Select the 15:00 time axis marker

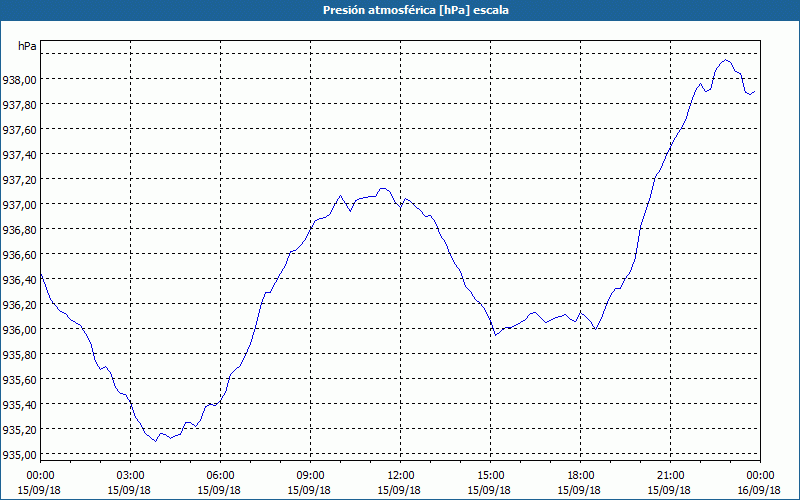tap(490, 476)
